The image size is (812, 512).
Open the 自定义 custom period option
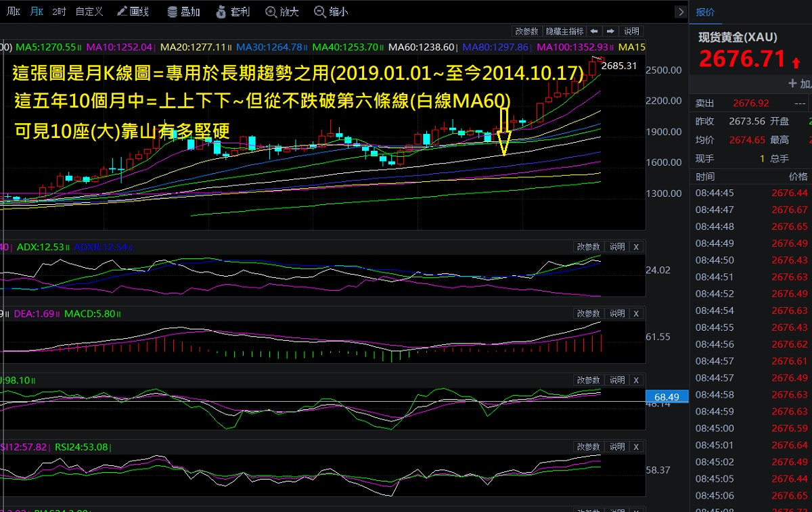point(89,11)
